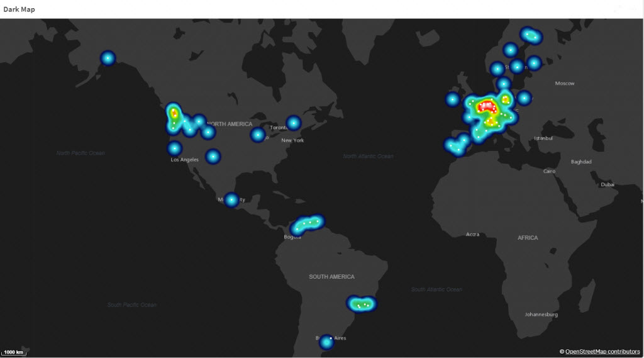Select the heat point over Alaska
The height and width of the screenshot is (358, 644).
108,59
